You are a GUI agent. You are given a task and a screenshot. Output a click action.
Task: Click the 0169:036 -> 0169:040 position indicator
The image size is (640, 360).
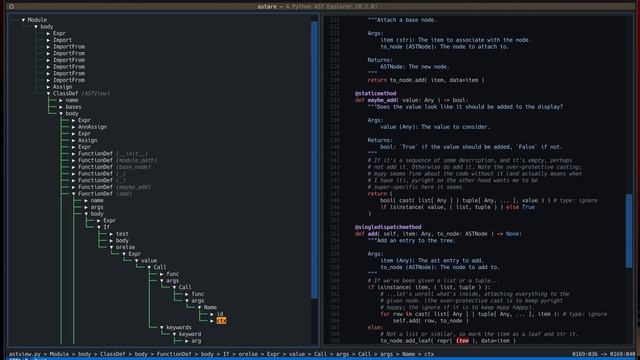coord(603,354)
